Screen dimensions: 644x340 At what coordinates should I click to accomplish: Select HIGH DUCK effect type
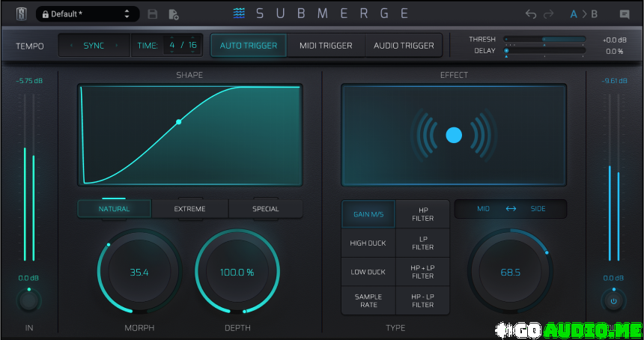click(x=368, y=243)
